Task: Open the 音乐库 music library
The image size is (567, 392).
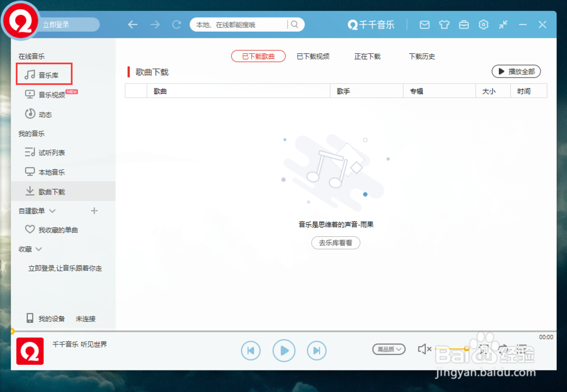Action: pos(47,74)
